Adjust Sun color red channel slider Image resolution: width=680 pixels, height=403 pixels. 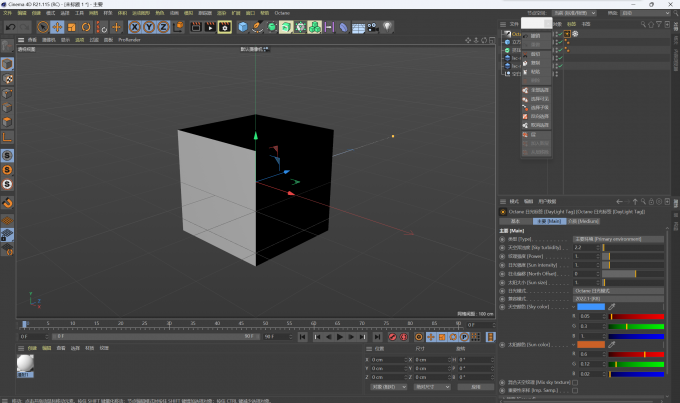tap(636, 354)
